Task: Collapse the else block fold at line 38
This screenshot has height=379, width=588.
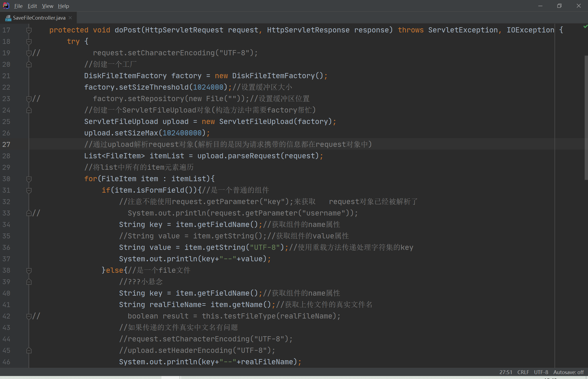Action: tap(29, 270)
